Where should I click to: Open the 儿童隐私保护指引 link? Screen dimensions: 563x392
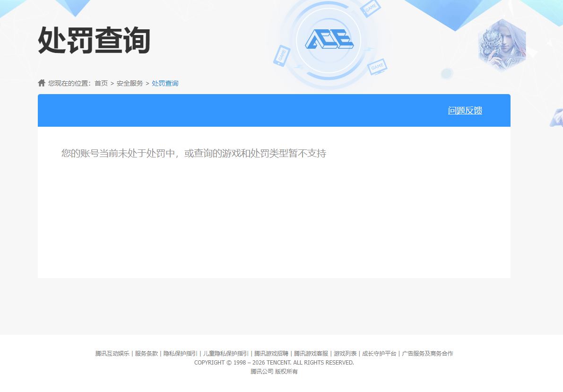click(224, 353)
